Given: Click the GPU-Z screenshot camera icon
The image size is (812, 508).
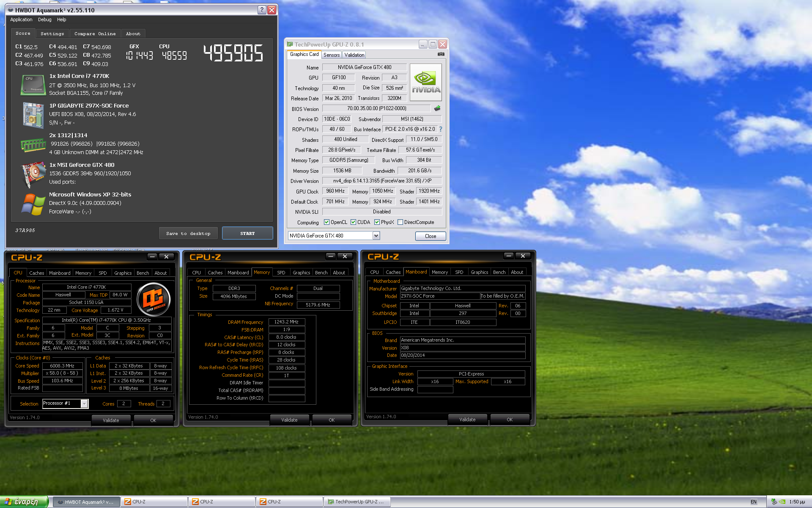Looking at the screenshot, I should 441,54.
